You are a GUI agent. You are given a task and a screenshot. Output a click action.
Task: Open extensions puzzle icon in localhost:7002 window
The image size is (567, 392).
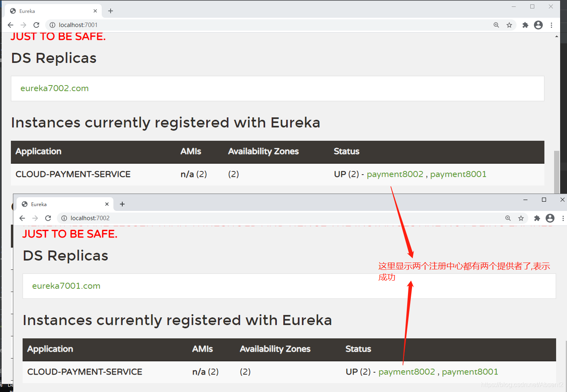537,218
